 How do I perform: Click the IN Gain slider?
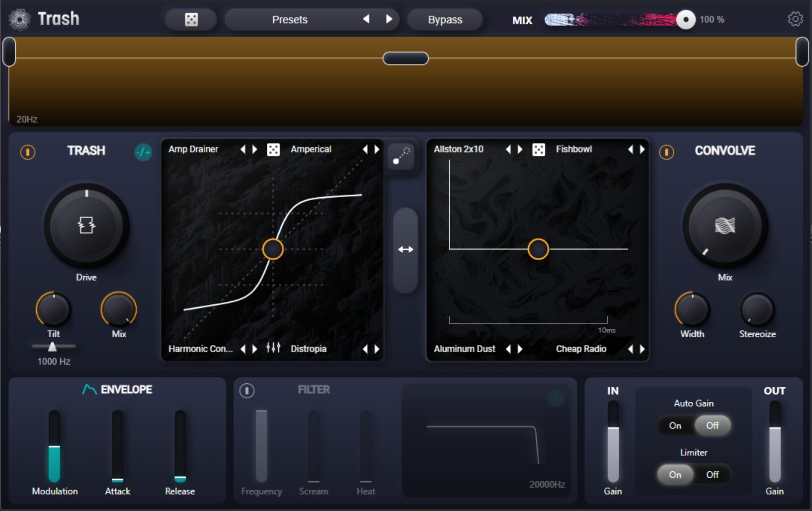[613, 441]
